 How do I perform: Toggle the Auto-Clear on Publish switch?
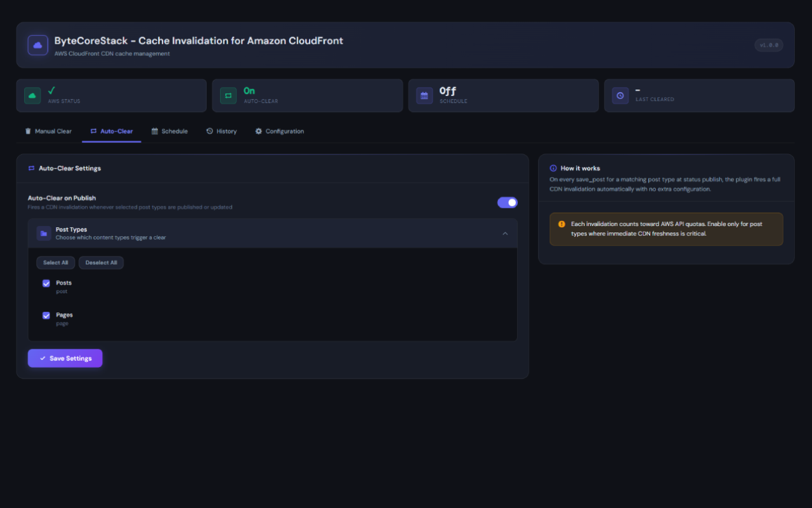click(507, 203)
